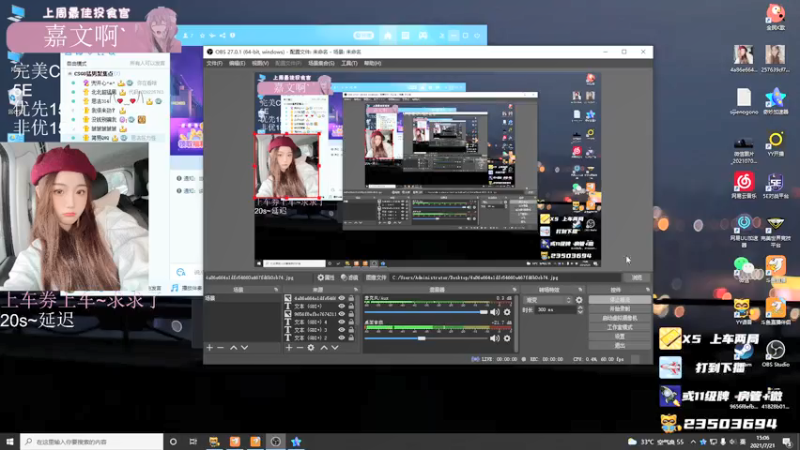Open YY语音 desktop icon

743,311
